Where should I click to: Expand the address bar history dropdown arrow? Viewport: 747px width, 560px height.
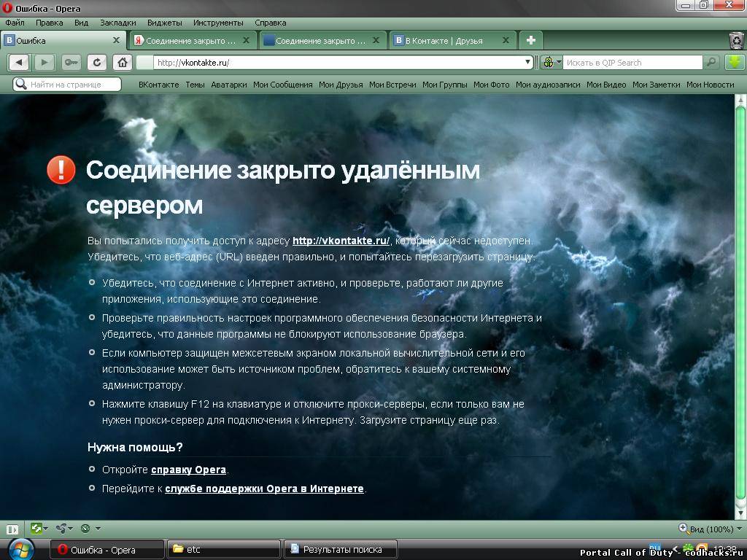coord(527,63)
